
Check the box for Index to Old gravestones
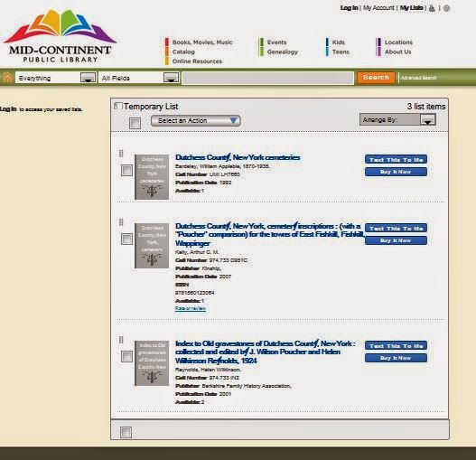126,356
